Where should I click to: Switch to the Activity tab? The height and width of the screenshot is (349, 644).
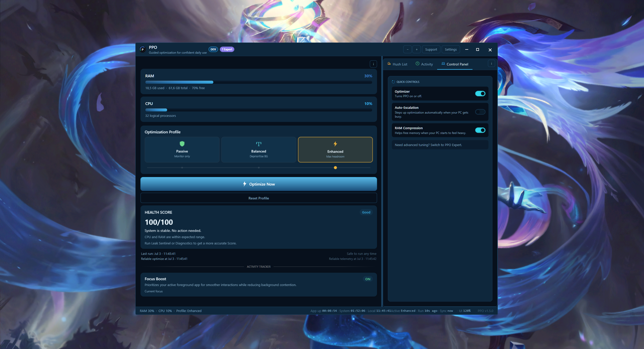click(x=424, y=64)
